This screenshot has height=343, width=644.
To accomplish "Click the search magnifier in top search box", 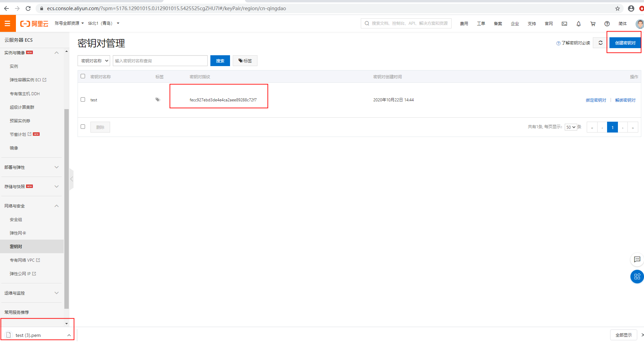I will pyautogui.click(x=367, y=23).
